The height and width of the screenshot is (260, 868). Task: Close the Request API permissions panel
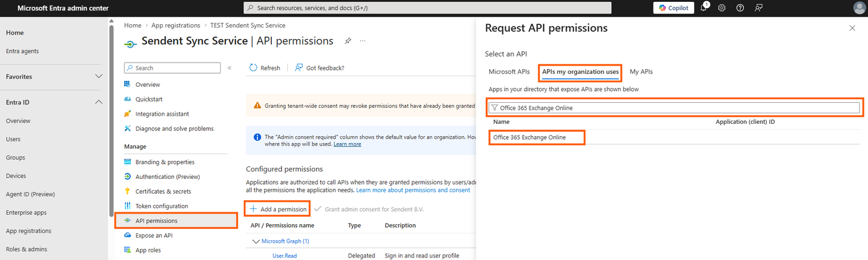pyautogui.click(x=852, y=28)
